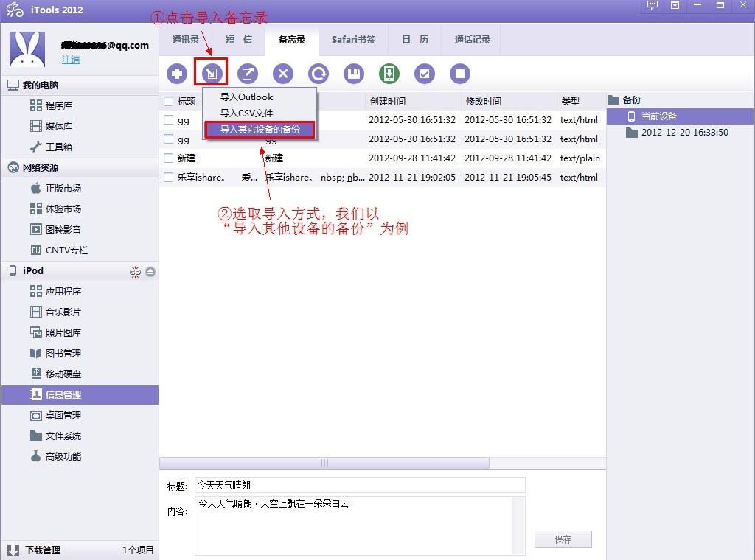
Task: Click the horizontal scrollbar under the memo list
Action: pyautogui.click(x=324, y=463)
